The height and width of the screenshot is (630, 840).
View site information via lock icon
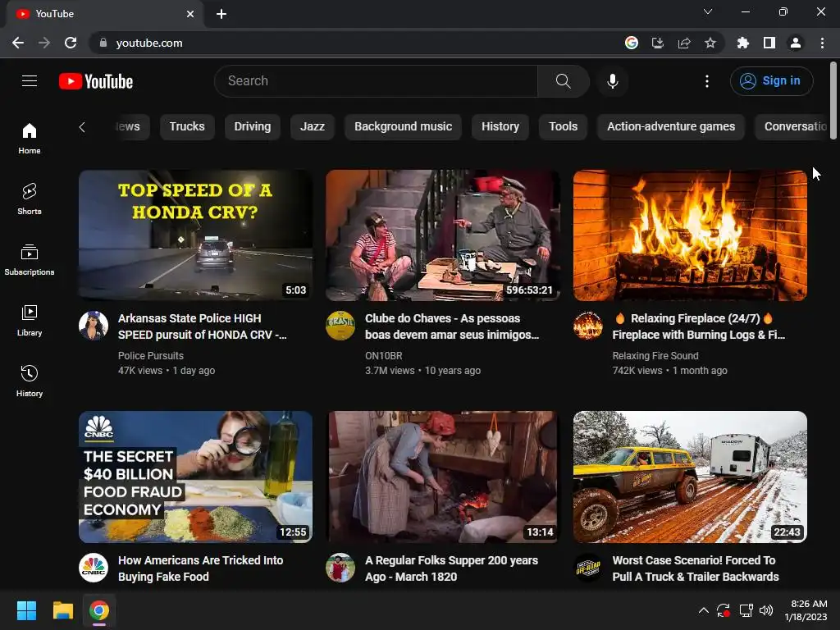[103, 43]
